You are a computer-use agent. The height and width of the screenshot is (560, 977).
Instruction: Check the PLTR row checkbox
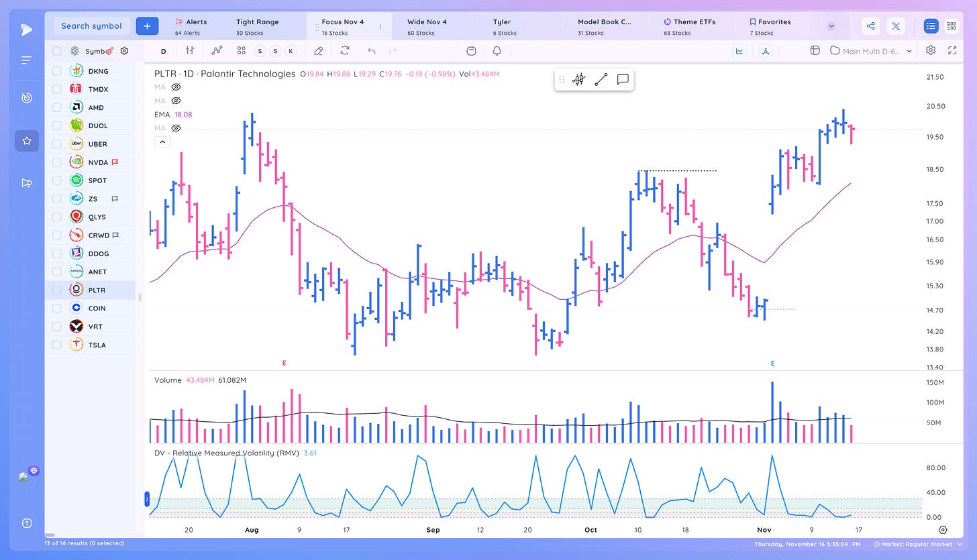[57, 290]
